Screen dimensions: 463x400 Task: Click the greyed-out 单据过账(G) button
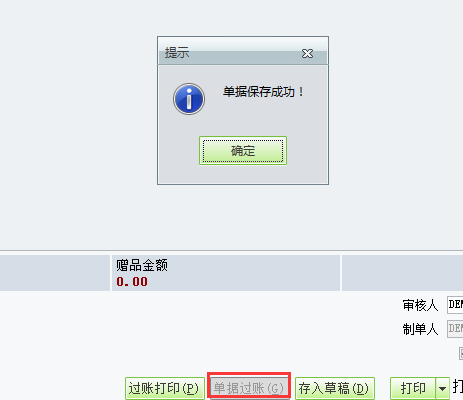(249, 388)
